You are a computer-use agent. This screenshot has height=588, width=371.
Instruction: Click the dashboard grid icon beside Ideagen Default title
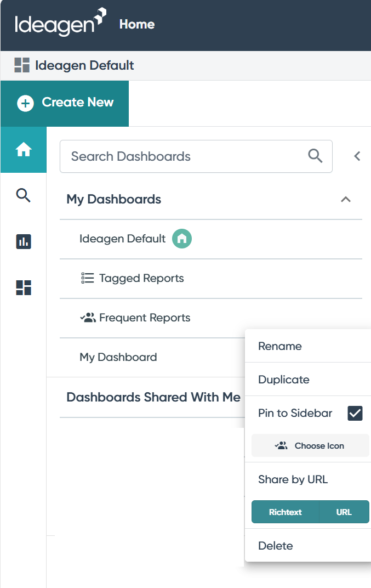coord(22,65)
